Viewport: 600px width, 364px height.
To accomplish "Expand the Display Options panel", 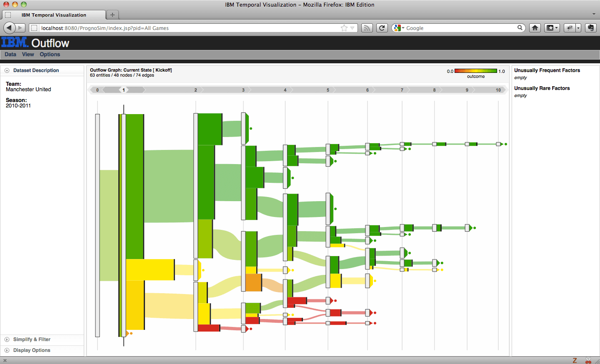I will click(32, 350).
